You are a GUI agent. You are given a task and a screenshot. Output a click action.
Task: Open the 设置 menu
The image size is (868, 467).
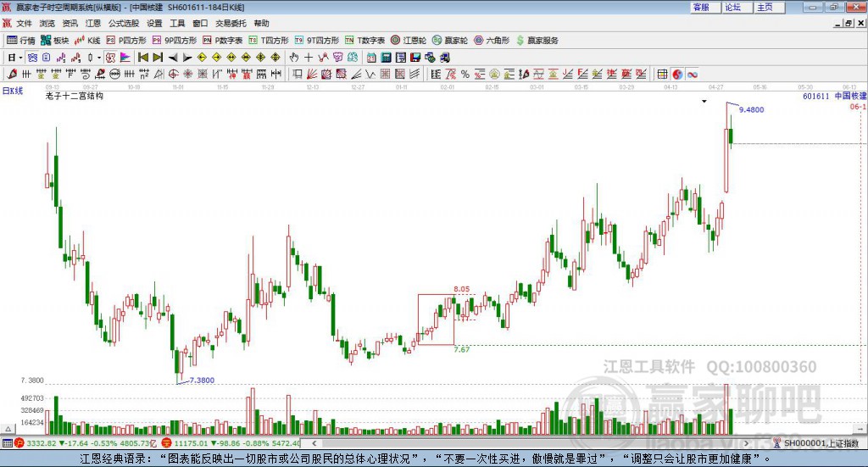[154, 23]
